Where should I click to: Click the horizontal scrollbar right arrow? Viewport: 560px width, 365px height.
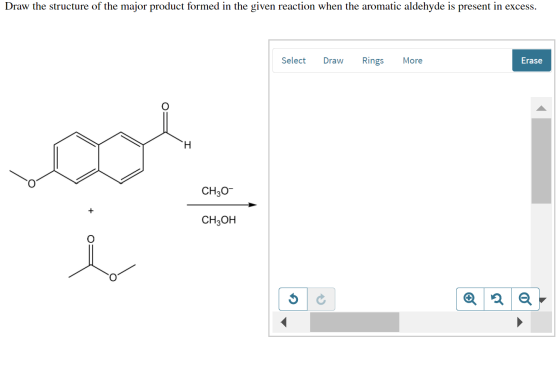520,322
